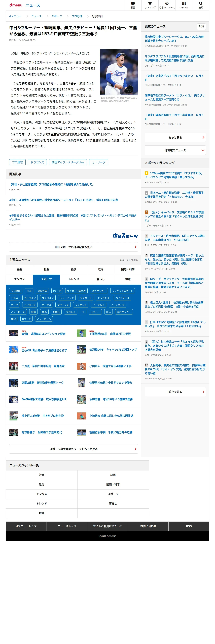
Task: Select the 暮らし news tab
Action: pos(101,279)
